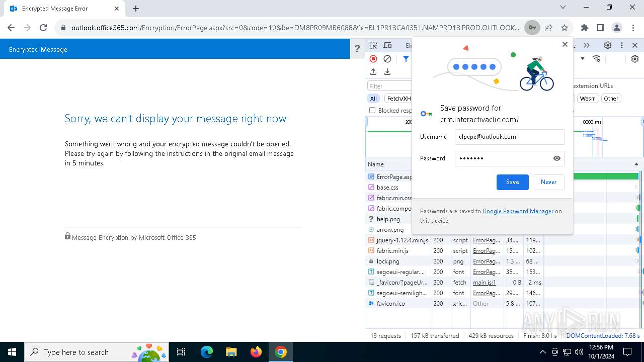Viewport: 644px width, 362px height.
Task: Open DevTools main settings gear
Action: pos(608,45)
